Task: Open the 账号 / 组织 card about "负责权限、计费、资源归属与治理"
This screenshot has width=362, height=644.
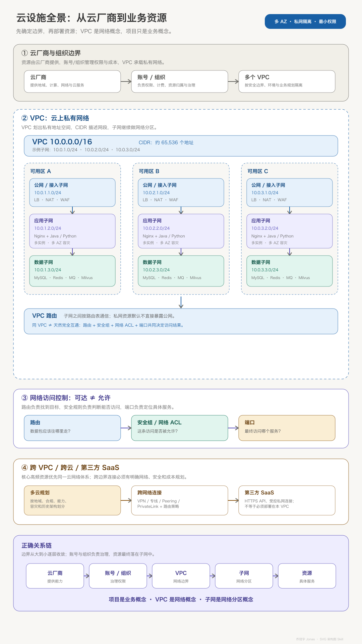Action: [x=180, y=81]
